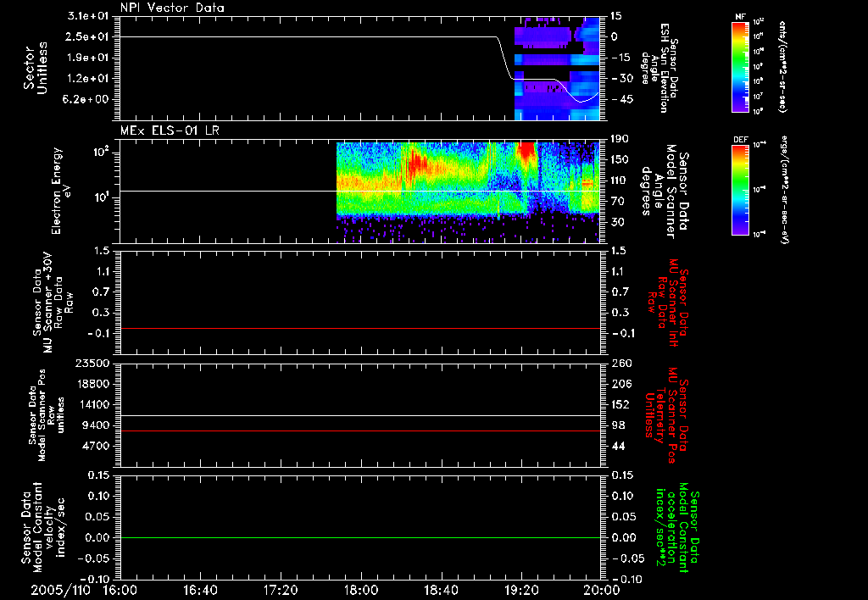Viewport: 868px width, 600px height.
Task: Click the 23500 scanner position axis value
Action: 92,363
